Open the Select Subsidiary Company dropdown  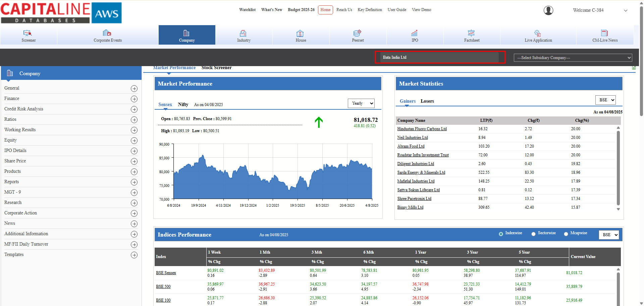tap(573, 58)
